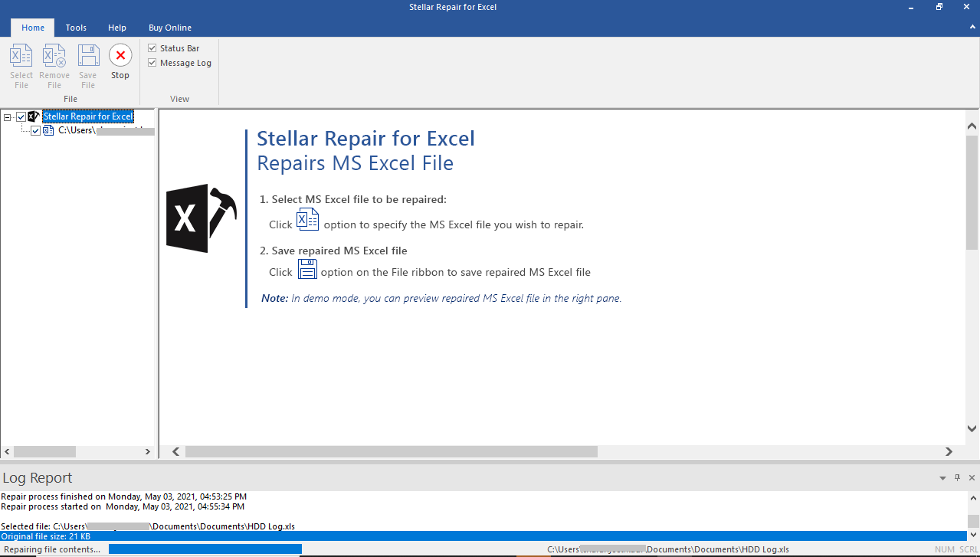
Task: Click the tree panel horizontal scrollbar thumb
Action: (44, 452)
